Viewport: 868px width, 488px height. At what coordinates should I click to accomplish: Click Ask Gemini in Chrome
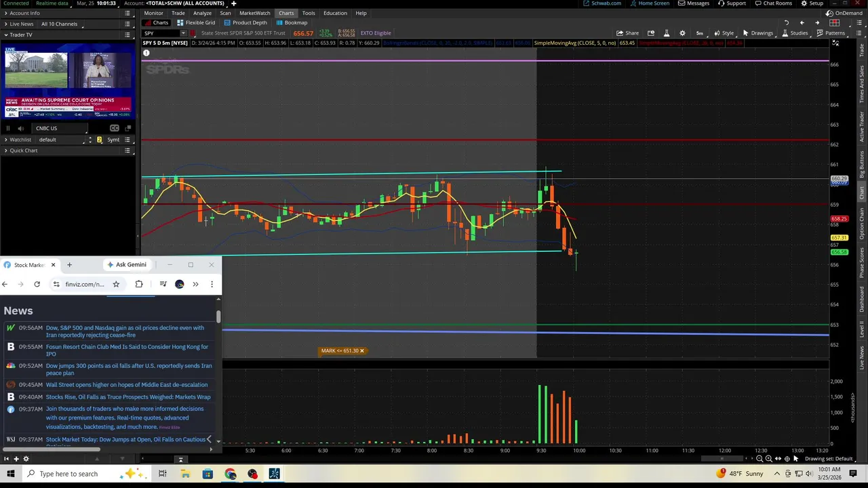pos(126,264)
